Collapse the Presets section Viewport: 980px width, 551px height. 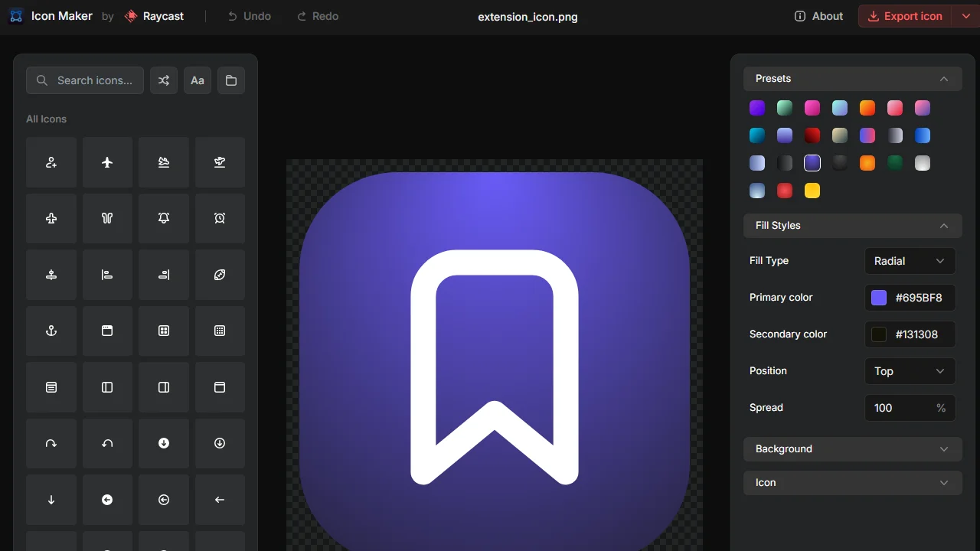944,78
